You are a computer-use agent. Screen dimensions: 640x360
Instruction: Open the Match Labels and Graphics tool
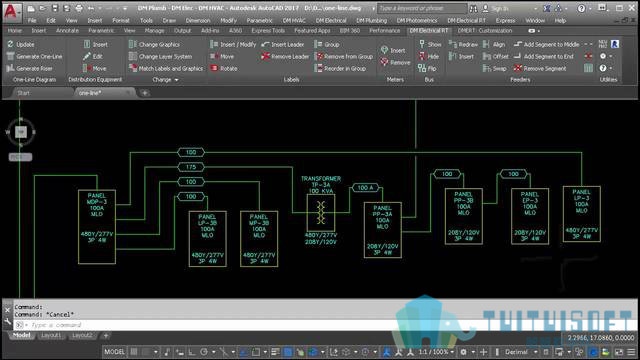tap(166, 68)
